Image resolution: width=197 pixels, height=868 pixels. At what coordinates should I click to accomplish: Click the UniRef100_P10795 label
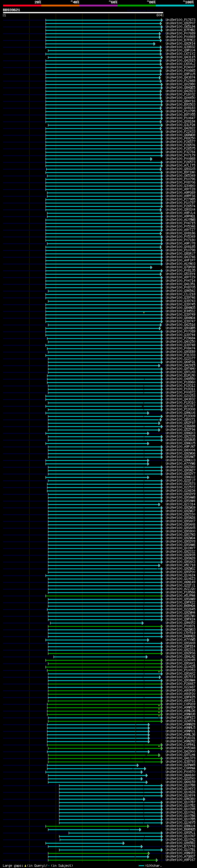coord(180,111)
